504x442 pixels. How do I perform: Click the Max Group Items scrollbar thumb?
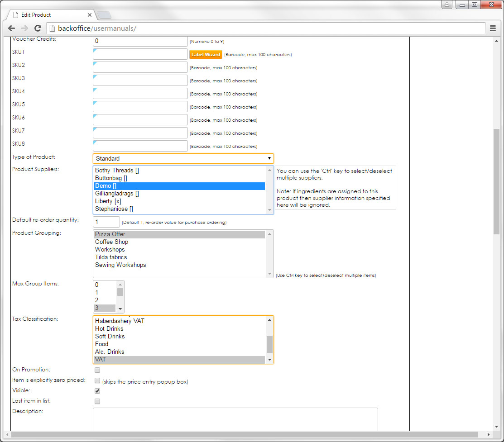point(120,292)
